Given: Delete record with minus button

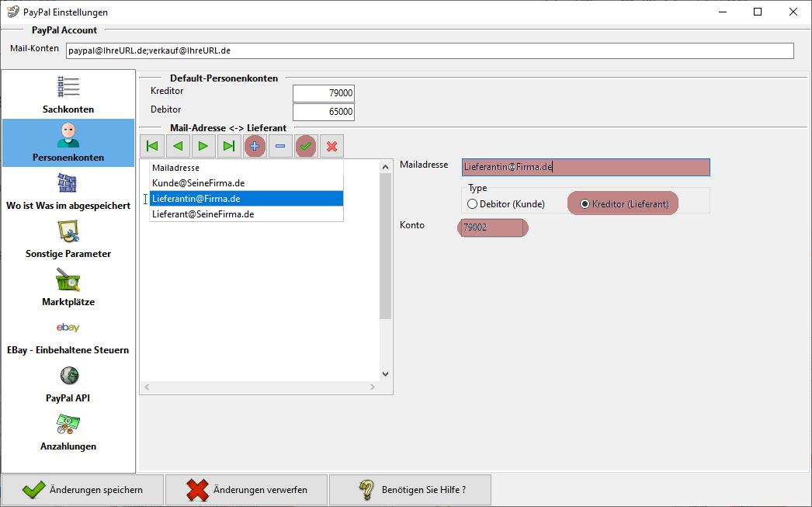Looking at the screenshot, I should click(x=280, y=146).
